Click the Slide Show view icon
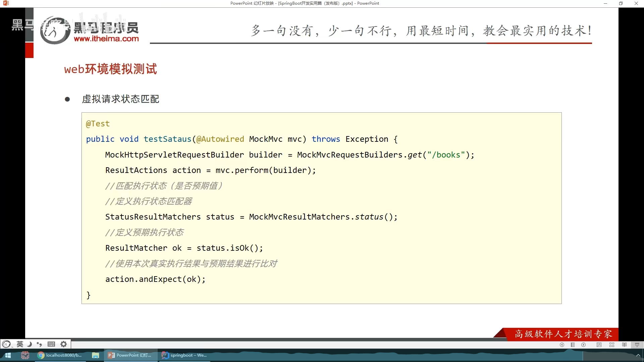This screenshot has height=362, width=644. click(637, 345)
